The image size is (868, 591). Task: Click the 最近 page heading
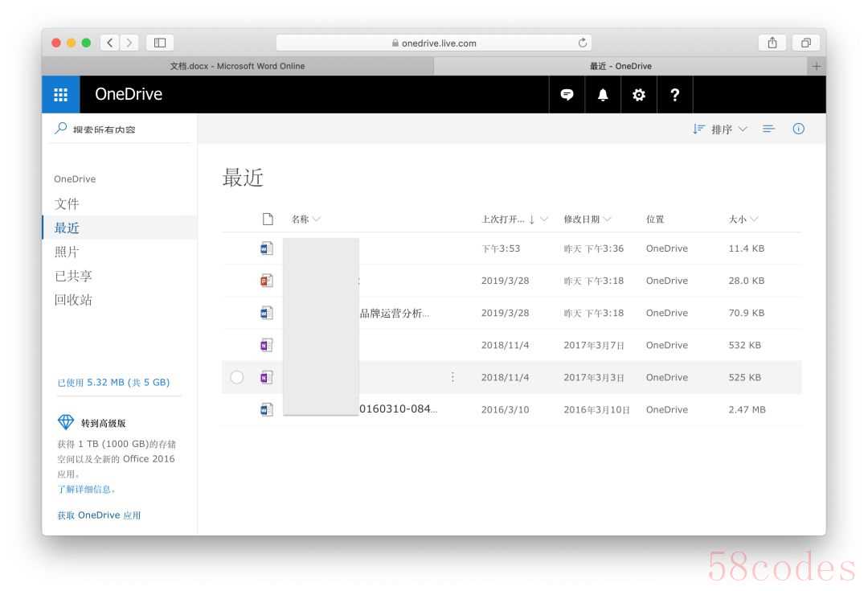click(x=243, y=178)
